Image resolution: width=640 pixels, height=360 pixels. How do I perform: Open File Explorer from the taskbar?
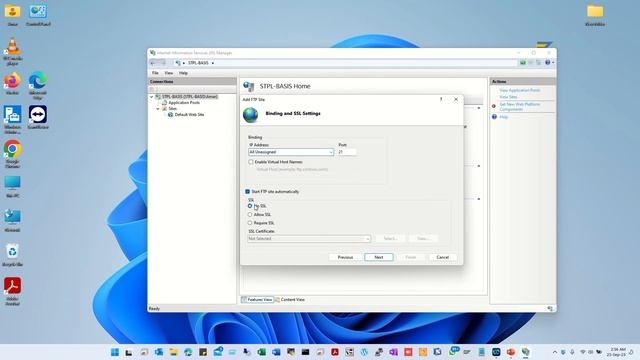pyautogui.click(x=173, y=352)
